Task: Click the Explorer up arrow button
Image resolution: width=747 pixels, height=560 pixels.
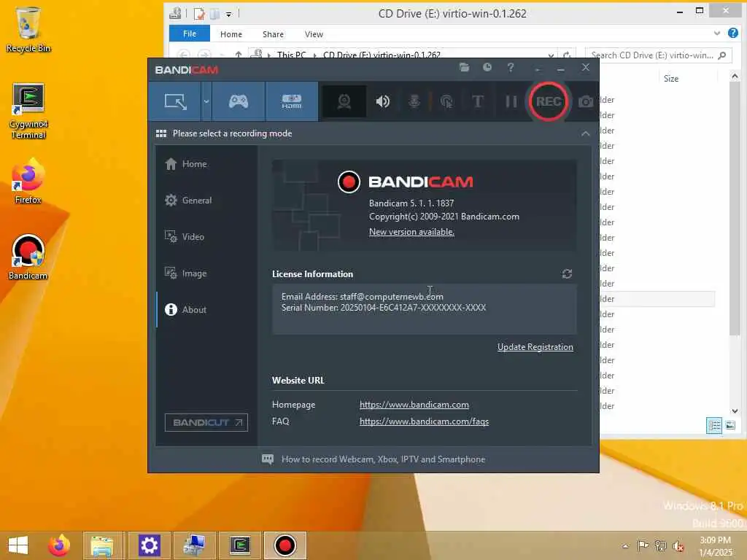Action: pos(239,55)
